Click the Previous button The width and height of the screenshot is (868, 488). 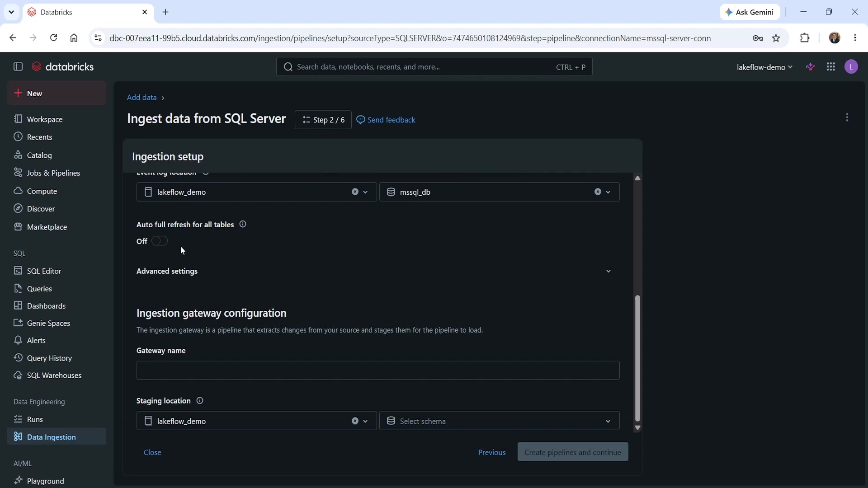coord(492,452)
